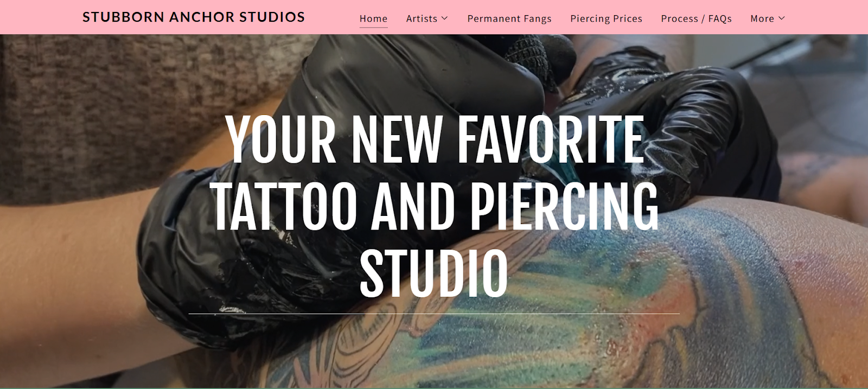Viewport: 868px width, 389px height.
Task: Click the hero headline word STUDIO
Action: tap(434, 273)
